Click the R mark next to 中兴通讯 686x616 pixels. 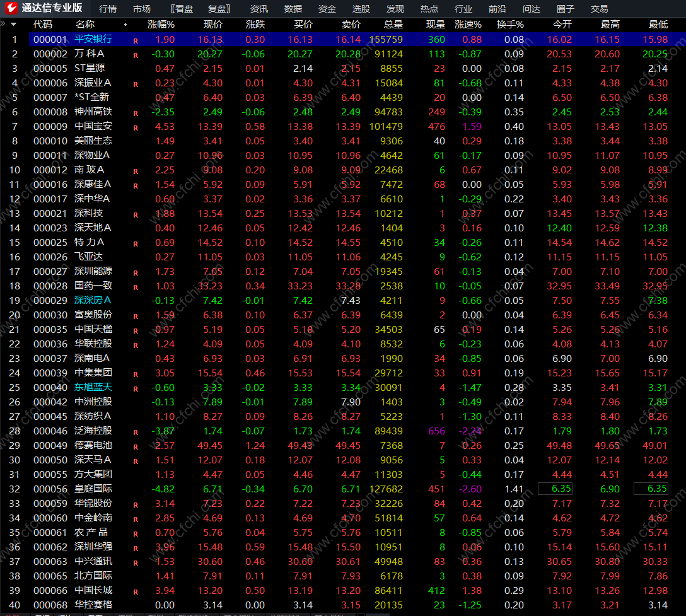[136, 562]
